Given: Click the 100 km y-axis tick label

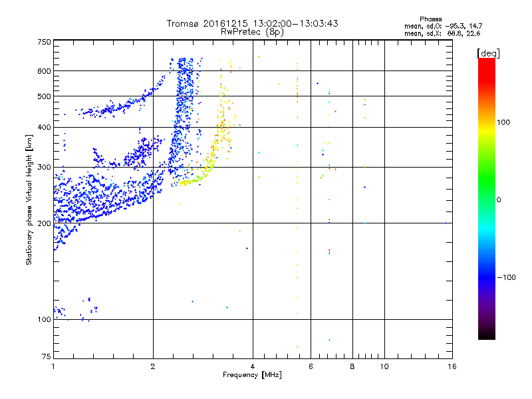Looking at the screenshot, I should 44,319.
